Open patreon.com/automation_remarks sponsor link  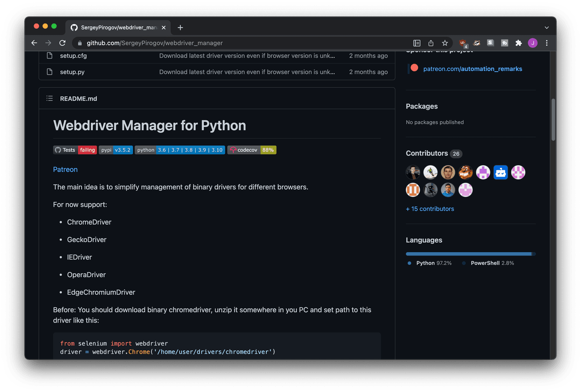pos(473,69)
